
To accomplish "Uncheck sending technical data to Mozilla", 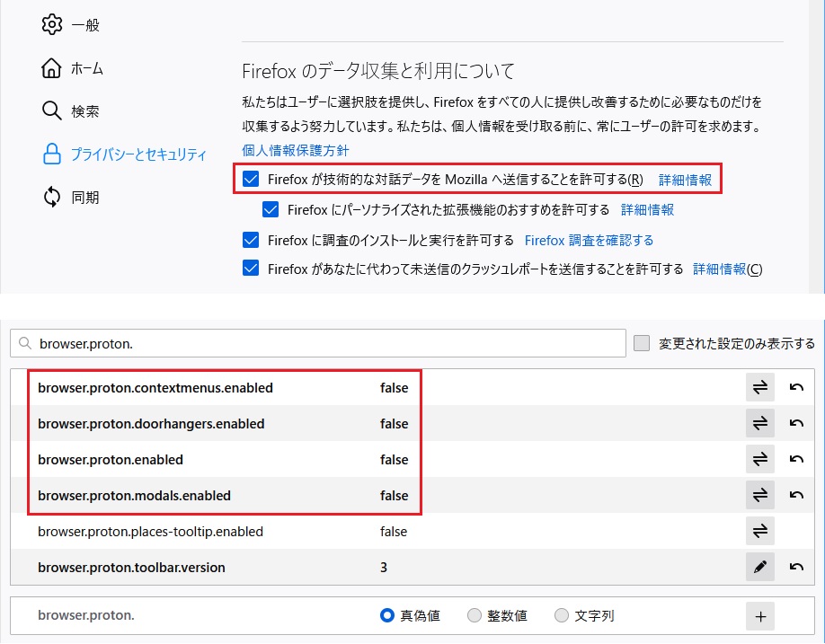I will [x=252, y=179].
